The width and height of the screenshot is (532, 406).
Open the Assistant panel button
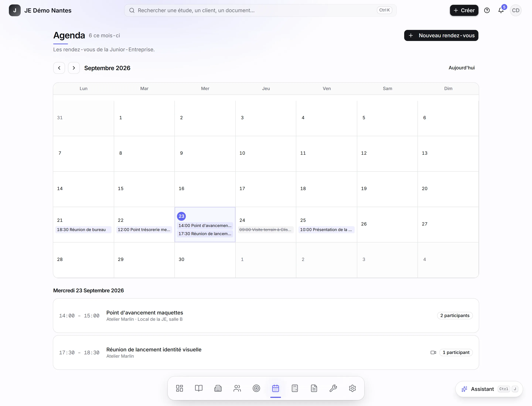[x=489, y=389]
